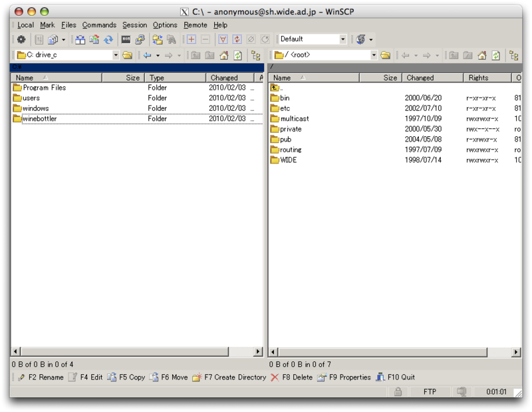Click F9 Properties button
The image size is (532, 412).
344,377
